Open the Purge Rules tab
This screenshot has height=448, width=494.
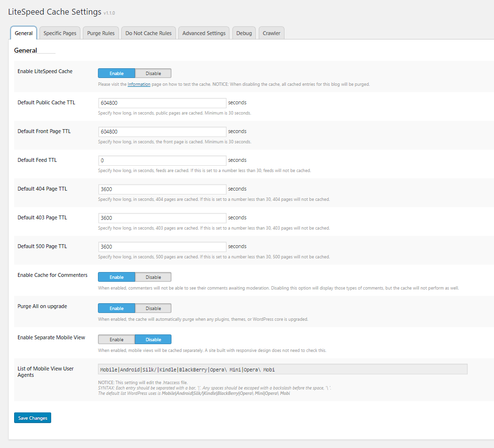pos(101,33)
